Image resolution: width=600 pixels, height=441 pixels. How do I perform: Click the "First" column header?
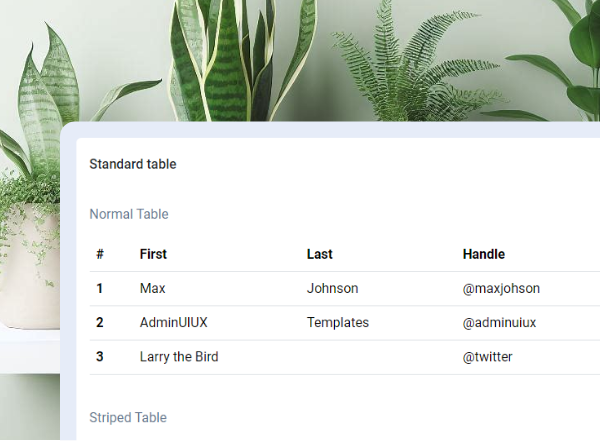(153, 255)
